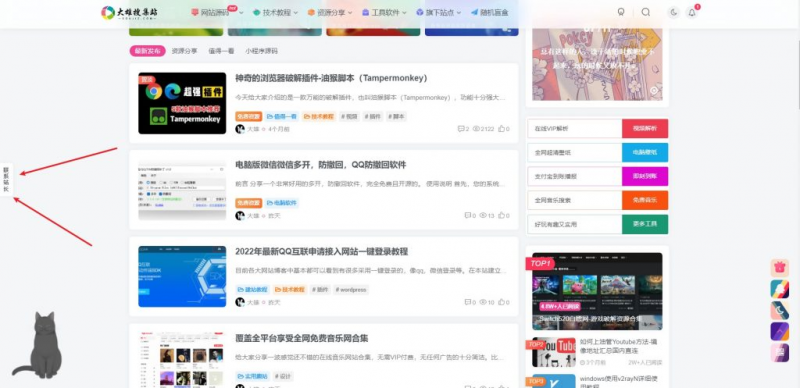Open the TOP1 Switch520 featured card
This screenshot has height=388, width=800.
click(597, 291)
